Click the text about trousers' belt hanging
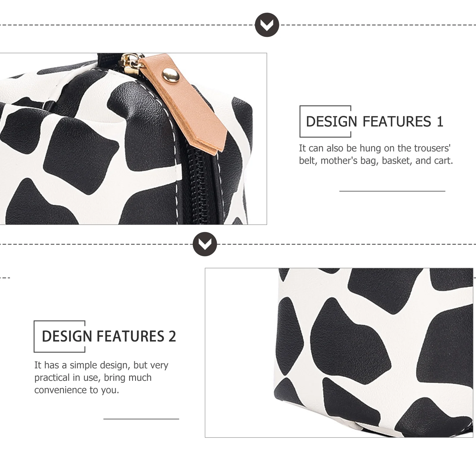Screen dimensions: 476x476 pyautogui.click(x=376, y=154)
